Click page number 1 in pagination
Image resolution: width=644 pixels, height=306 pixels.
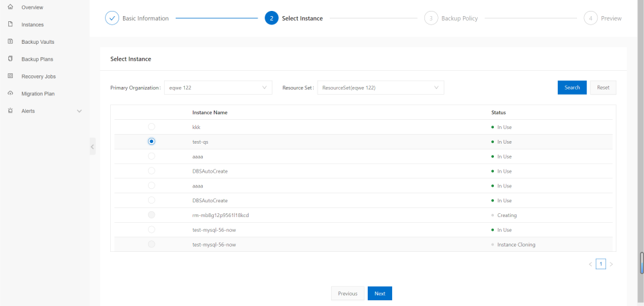click(x=601, y=264)
